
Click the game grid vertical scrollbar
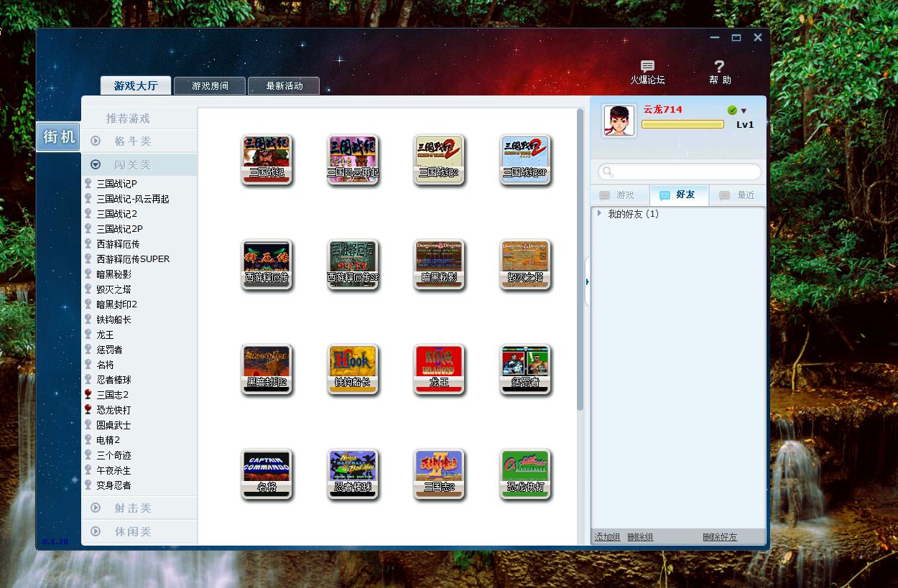click(x=580, y=259)
